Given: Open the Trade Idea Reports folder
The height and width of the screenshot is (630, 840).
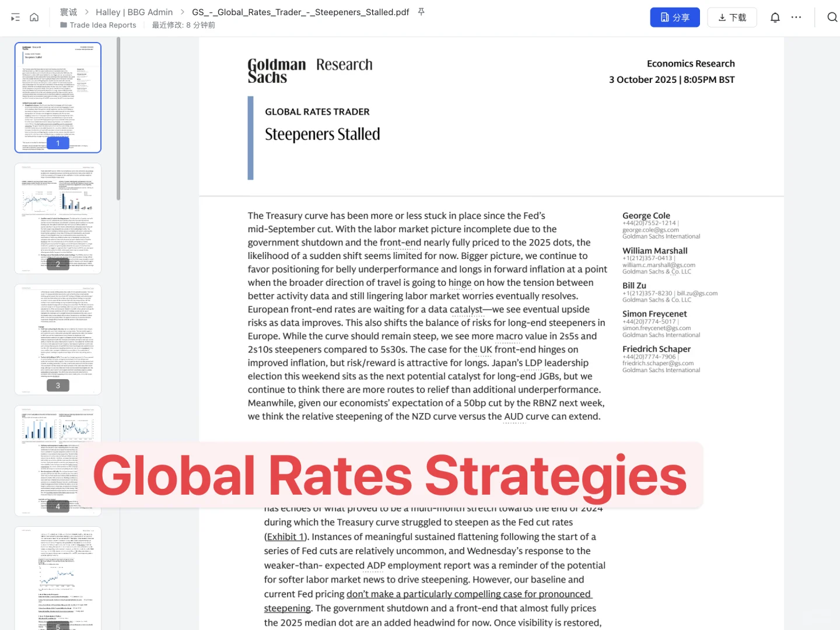Looking at the screenshot, I should click(98, 25).
